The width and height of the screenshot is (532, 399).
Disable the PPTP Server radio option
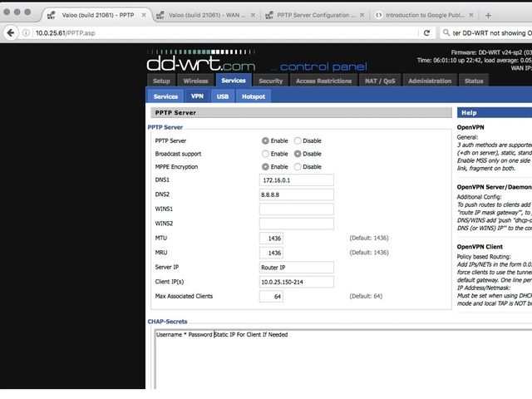coord(298,140)
